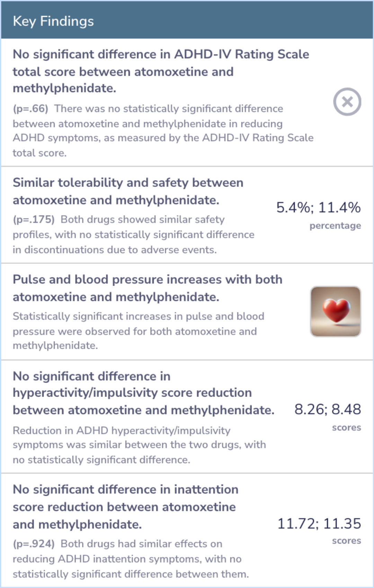Click the 11.72; 11.35 scores value
Viewport: 374px width, 588px height.
click(319, 523)
